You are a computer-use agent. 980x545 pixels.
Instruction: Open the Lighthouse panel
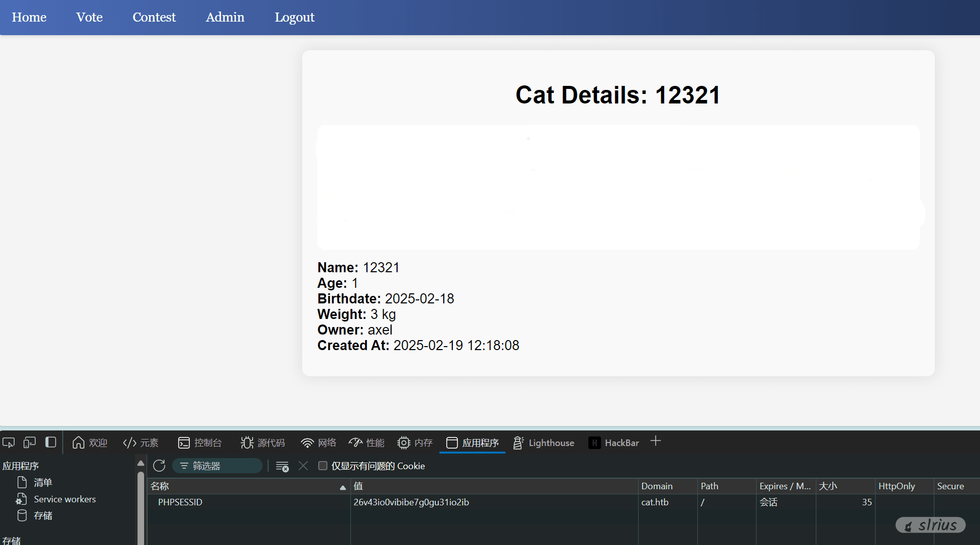pyautogui.click(x=543, y=443)
